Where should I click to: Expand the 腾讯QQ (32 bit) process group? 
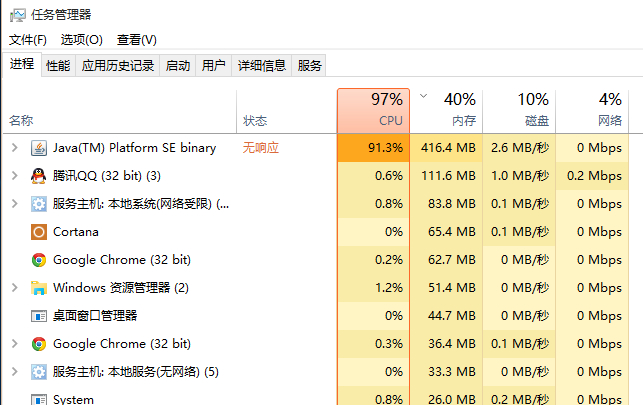pos(15,176)
